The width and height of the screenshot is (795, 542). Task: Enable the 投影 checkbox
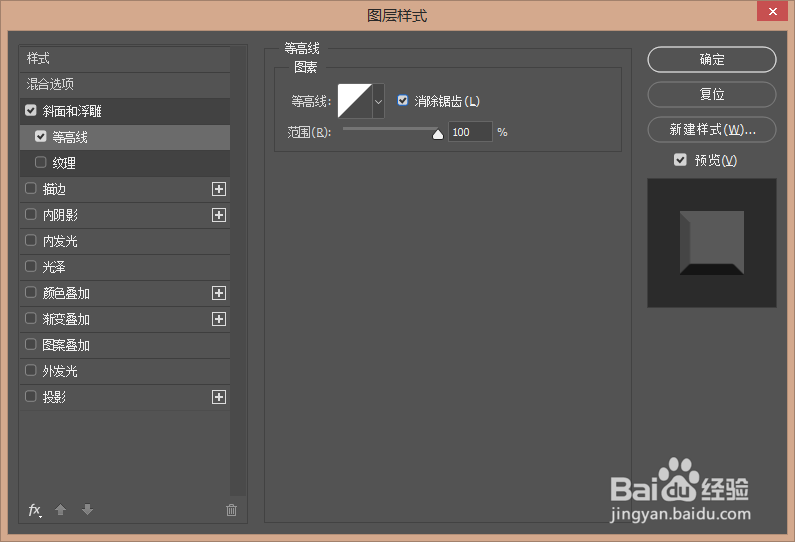[31, 396]
